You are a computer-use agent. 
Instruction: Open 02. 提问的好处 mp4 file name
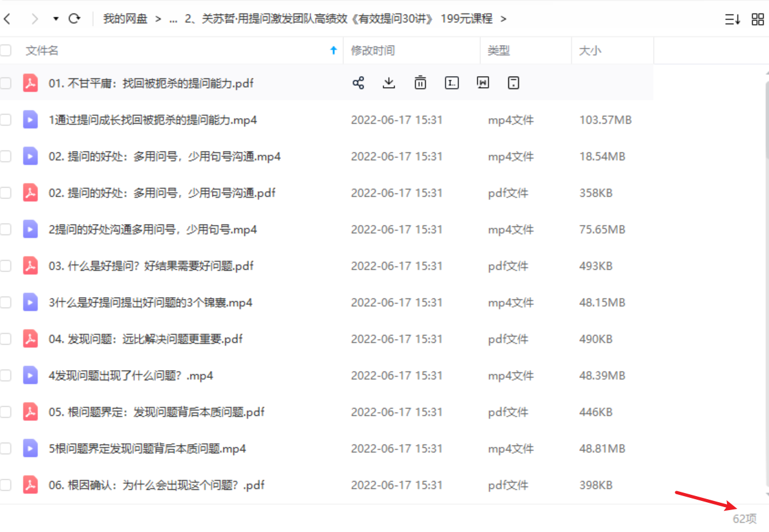164,156
